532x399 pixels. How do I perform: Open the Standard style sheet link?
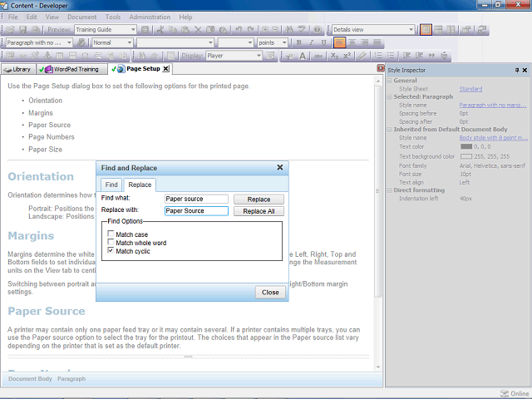(470, 89)
